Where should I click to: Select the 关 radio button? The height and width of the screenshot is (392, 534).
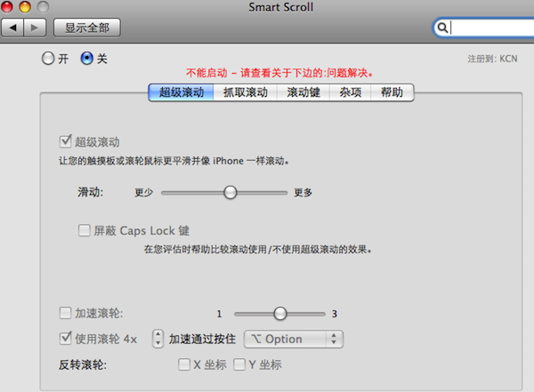[x=87, y=59]
